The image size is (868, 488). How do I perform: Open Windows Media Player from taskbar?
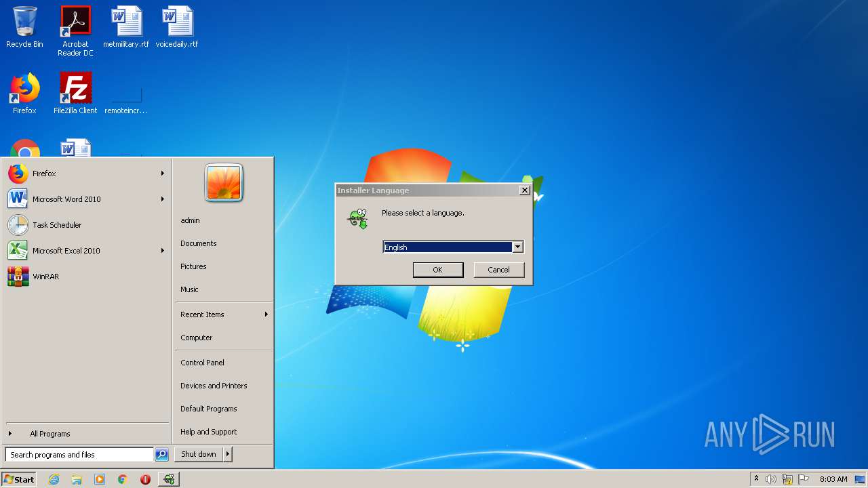[x=100, y=479]
